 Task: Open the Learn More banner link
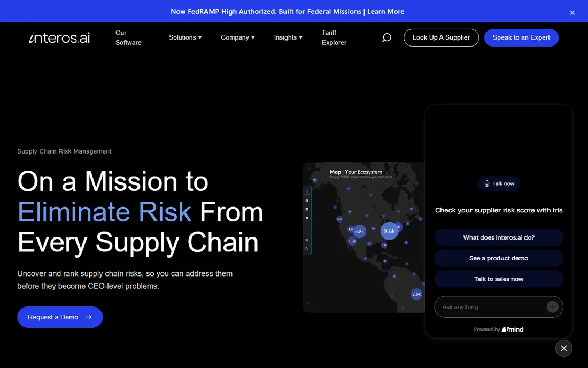pos(385,12)
